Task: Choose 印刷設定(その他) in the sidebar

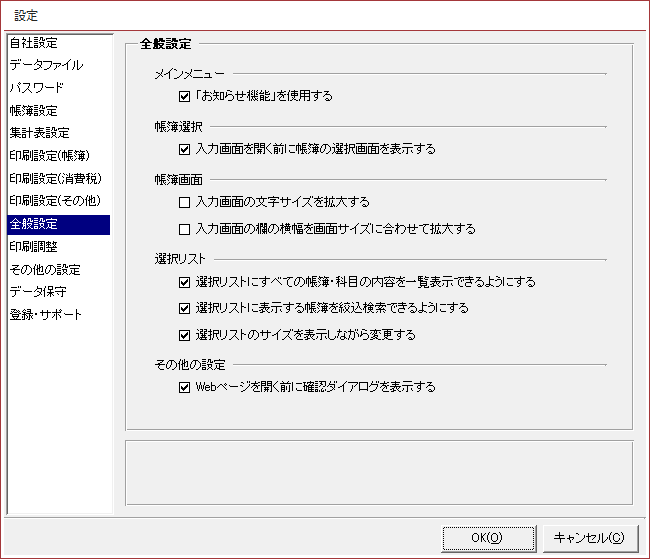Action: [55, 202]
